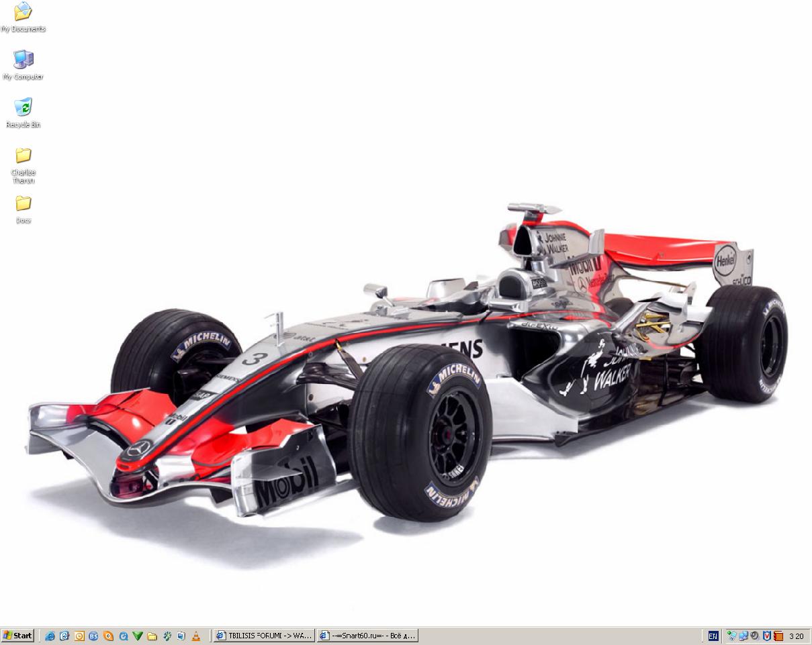Click the blue shield tray icon
The width and height of the screenshot is (812, 645).
point(766,636)
